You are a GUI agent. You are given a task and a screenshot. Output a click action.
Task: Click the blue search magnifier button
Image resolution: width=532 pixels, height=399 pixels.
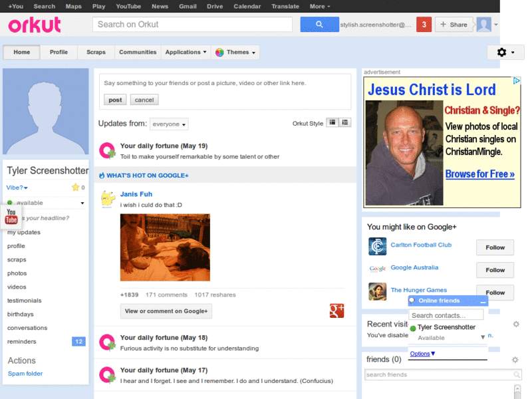pos(319,25)
